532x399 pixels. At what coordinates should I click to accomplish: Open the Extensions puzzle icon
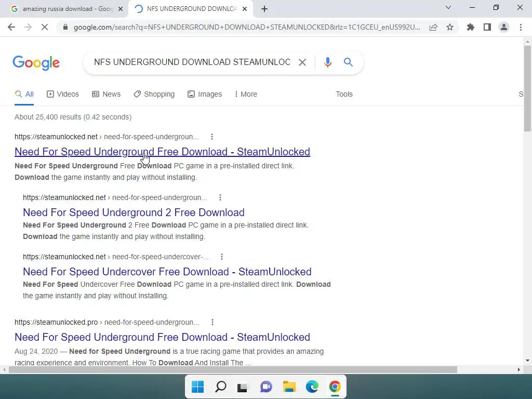[471, 27]
